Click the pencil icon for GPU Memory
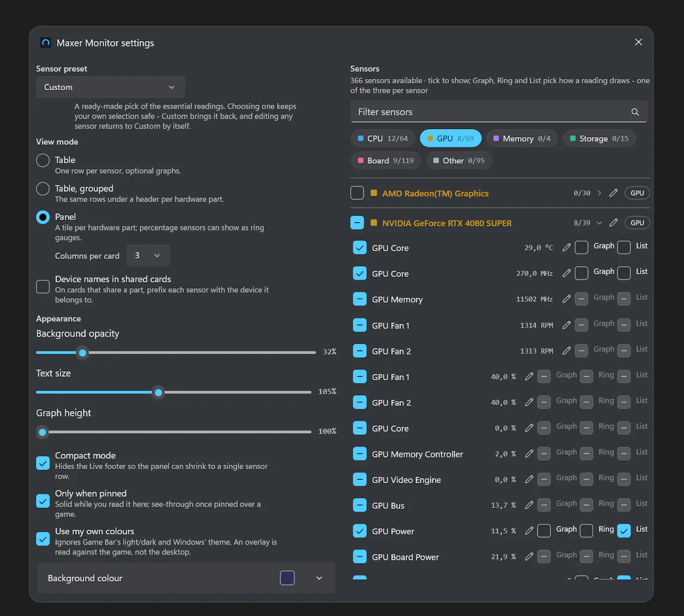 (x=566, y=299)
